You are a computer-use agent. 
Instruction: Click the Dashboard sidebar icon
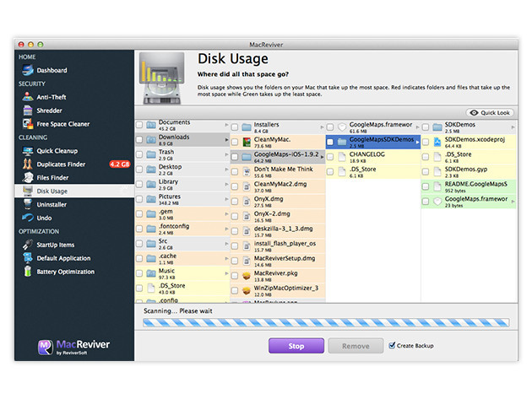(x=28, y=70)
